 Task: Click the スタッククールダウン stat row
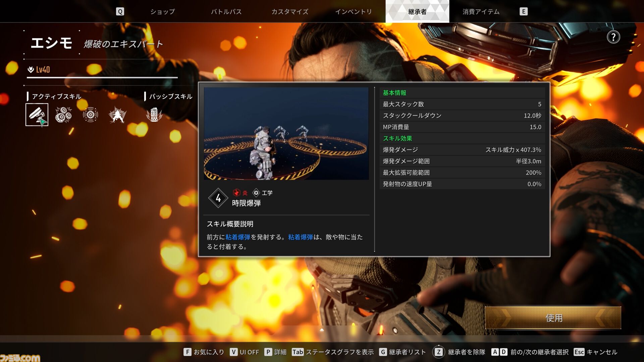tap(462, 116)
